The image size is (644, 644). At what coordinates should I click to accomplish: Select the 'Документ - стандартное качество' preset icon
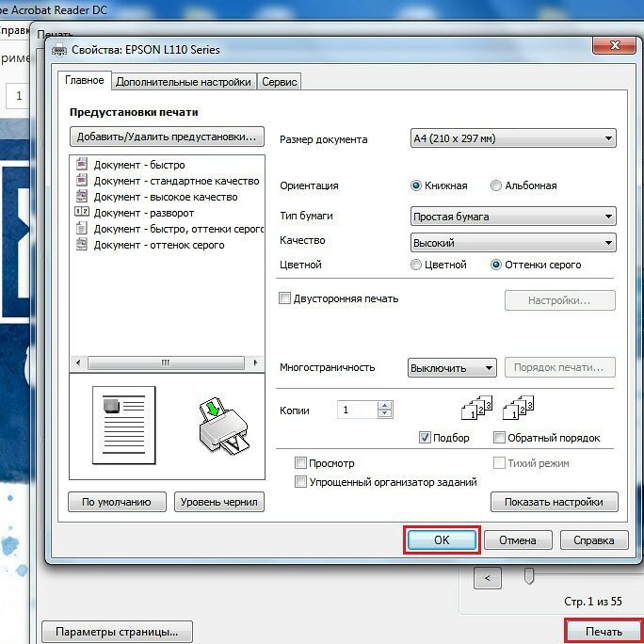[82, 180]
